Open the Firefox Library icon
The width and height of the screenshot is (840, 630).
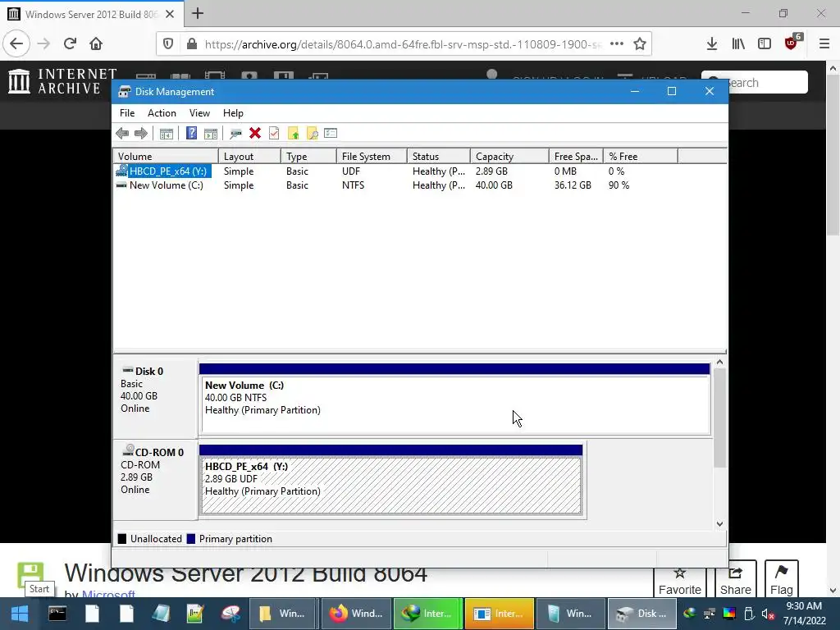click(x=738, y=44)
